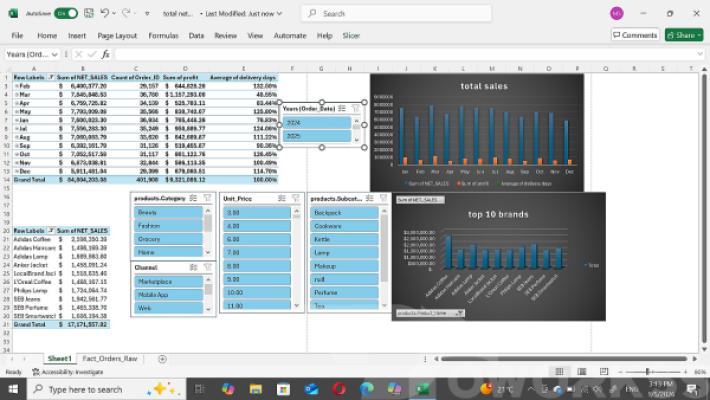
Task: Clear filter on Channel slicer
Action: (207, 267)
